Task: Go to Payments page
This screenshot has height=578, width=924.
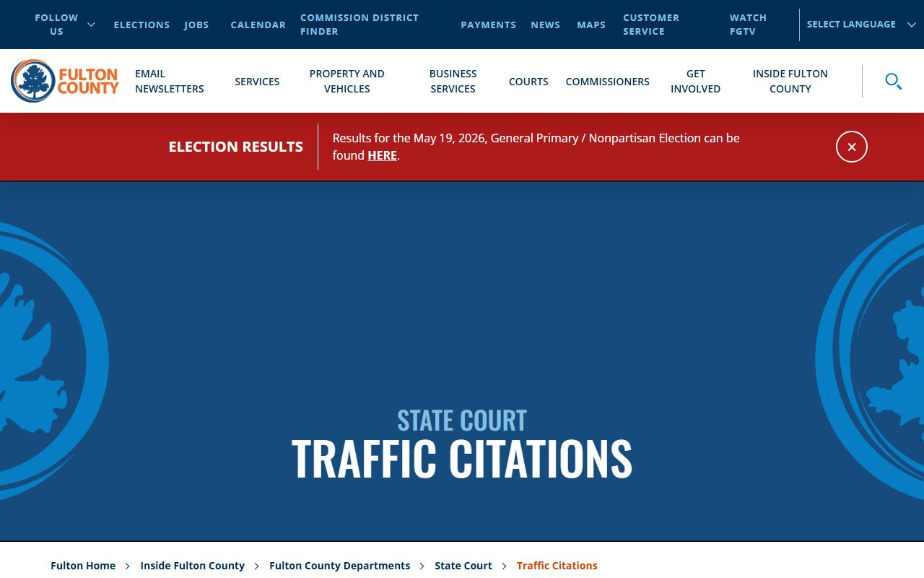Action: click(x=489, y=25)
